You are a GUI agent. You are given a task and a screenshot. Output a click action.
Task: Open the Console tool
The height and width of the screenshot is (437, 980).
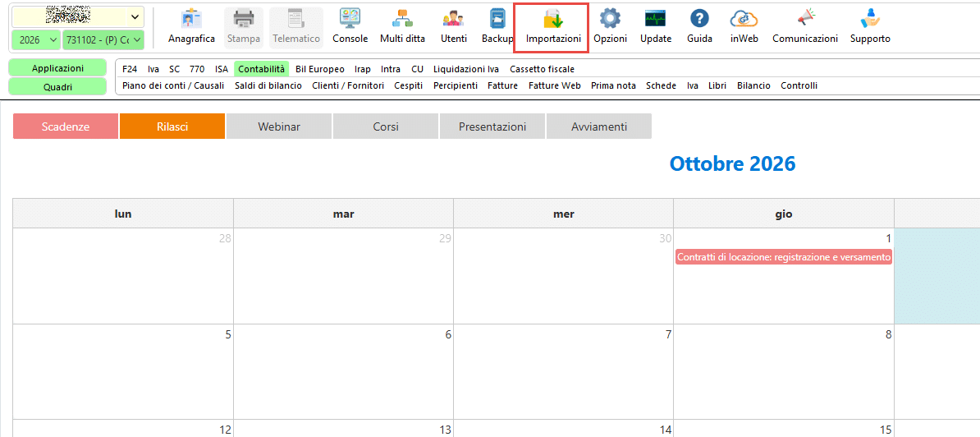coord(350,27)
